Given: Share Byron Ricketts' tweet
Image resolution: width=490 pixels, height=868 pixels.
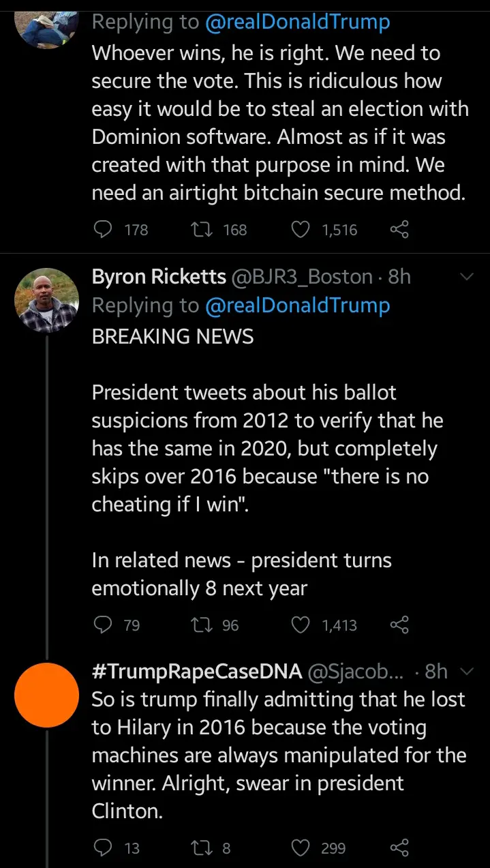Looking at the screenshot, I should click(399, 625).
